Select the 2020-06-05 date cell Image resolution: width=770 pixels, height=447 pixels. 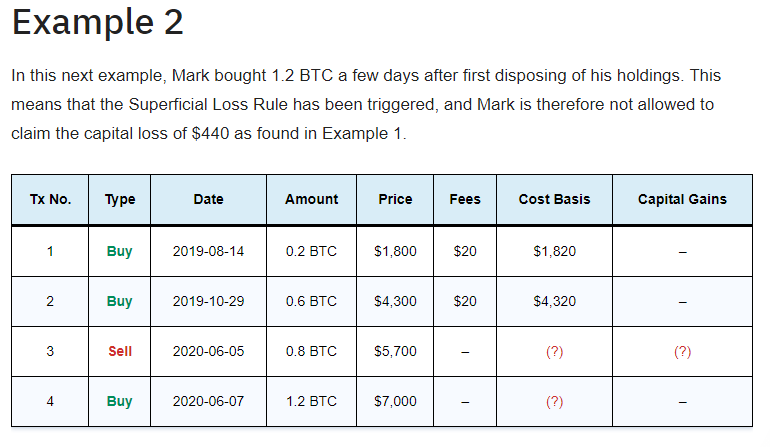point(208,352)
